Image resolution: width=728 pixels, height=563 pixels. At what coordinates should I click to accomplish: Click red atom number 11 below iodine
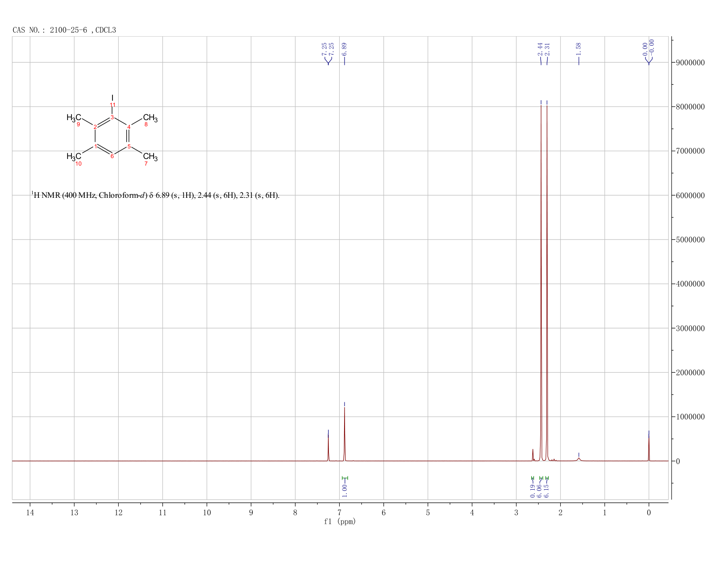point(112,105)
